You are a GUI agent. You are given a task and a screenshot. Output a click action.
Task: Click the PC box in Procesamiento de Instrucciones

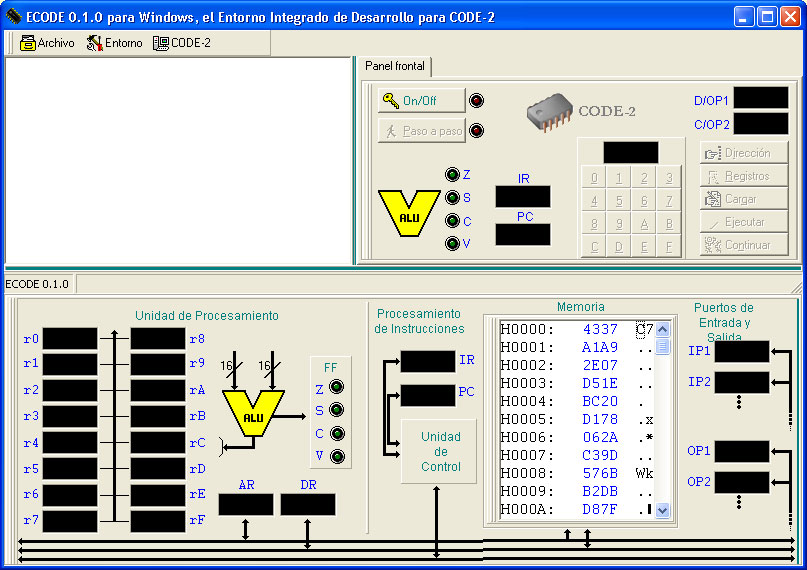428,396
